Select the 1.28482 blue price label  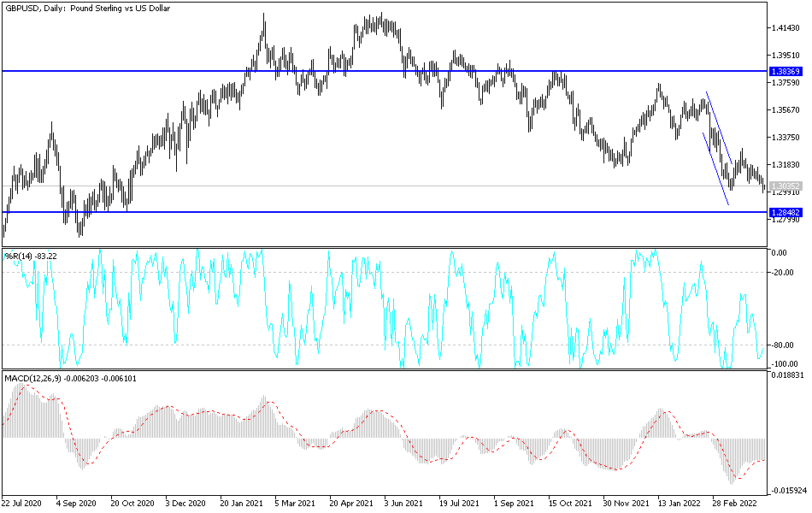pos(786,212)
